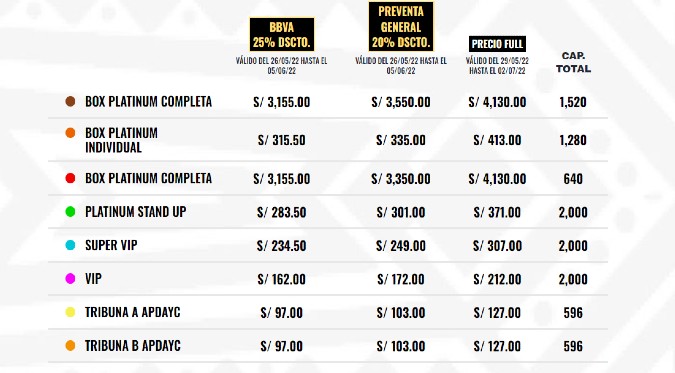Click the orange dot beside Box Platinum Individual
This screenshot has width=675, height=373.
70,133
